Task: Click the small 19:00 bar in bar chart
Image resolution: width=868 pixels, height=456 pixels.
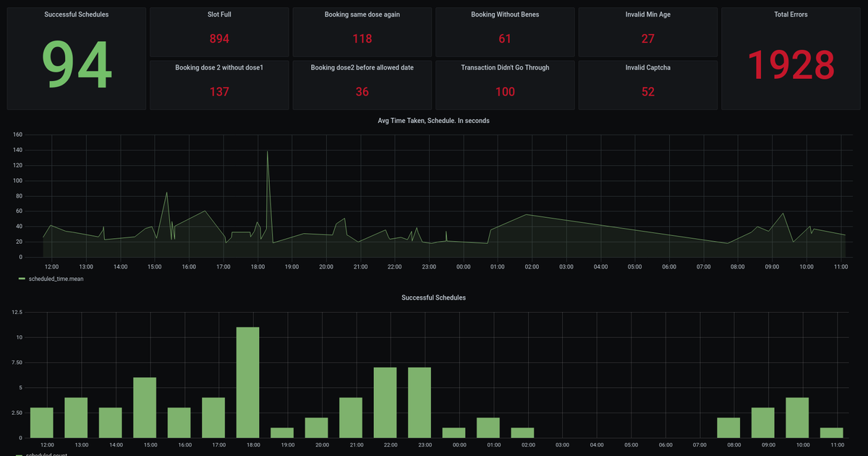Action: pos(282,433)
